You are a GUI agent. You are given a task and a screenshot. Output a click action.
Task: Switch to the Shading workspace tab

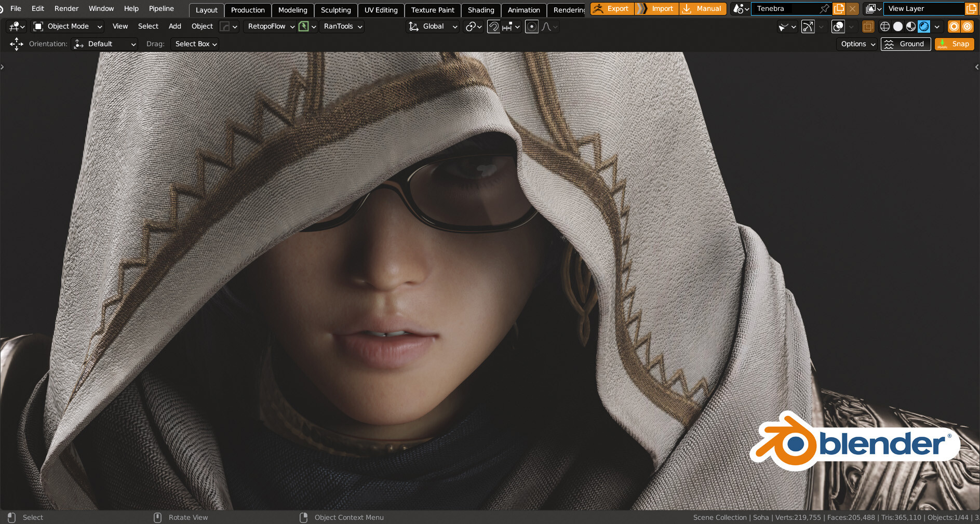pos(481,10)
